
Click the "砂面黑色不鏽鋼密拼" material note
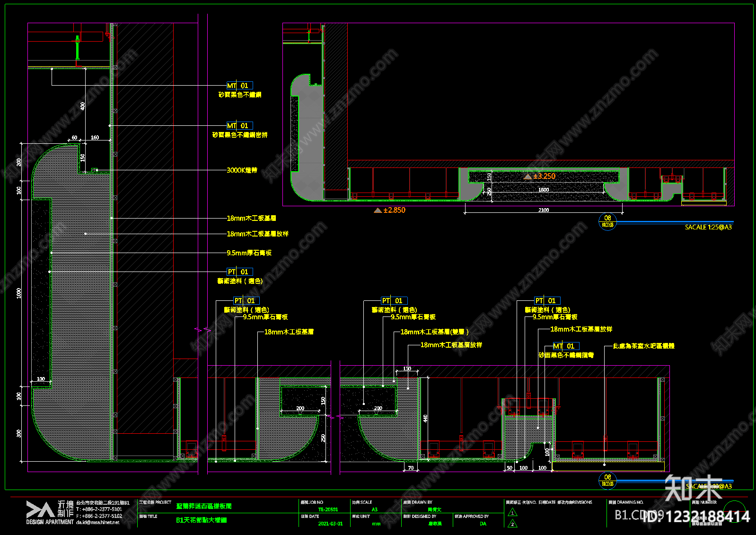point(240,135)
